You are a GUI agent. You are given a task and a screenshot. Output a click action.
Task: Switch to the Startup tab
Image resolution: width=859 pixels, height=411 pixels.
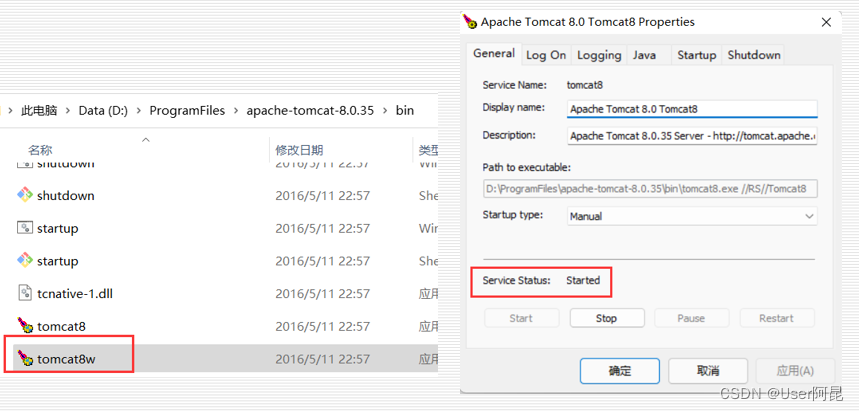pyautogui.click(x=696, y=55)
